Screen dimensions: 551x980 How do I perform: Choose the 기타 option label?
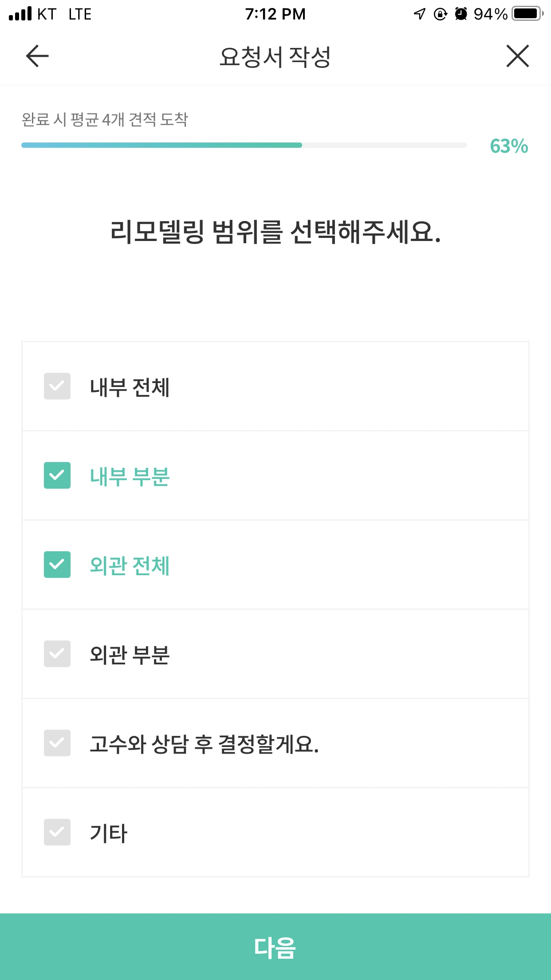tap(109, 833)
